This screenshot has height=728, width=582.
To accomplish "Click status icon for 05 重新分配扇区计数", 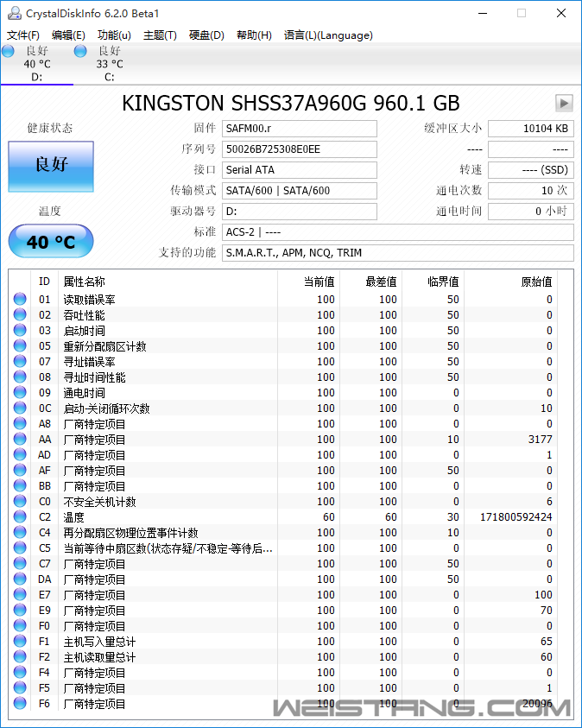I will point(20,346).
